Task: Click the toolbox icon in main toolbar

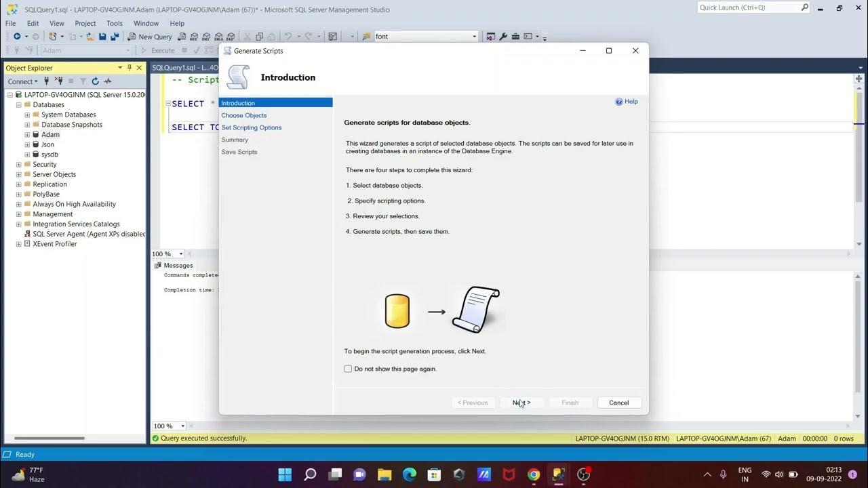Action: (x=515, y=37)
